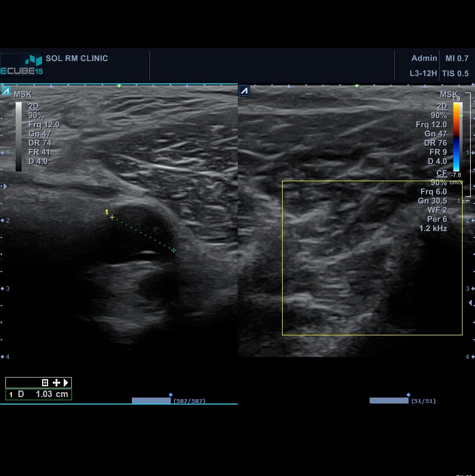Click the WF 2 wall filter value
The image size is (475, 476).
[x=437, y=210]
